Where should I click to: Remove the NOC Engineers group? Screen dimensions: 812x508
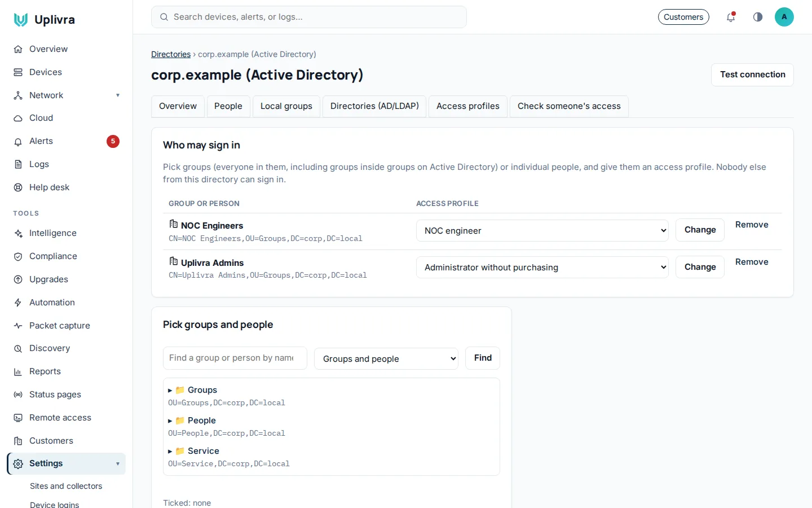click(752, 225)
